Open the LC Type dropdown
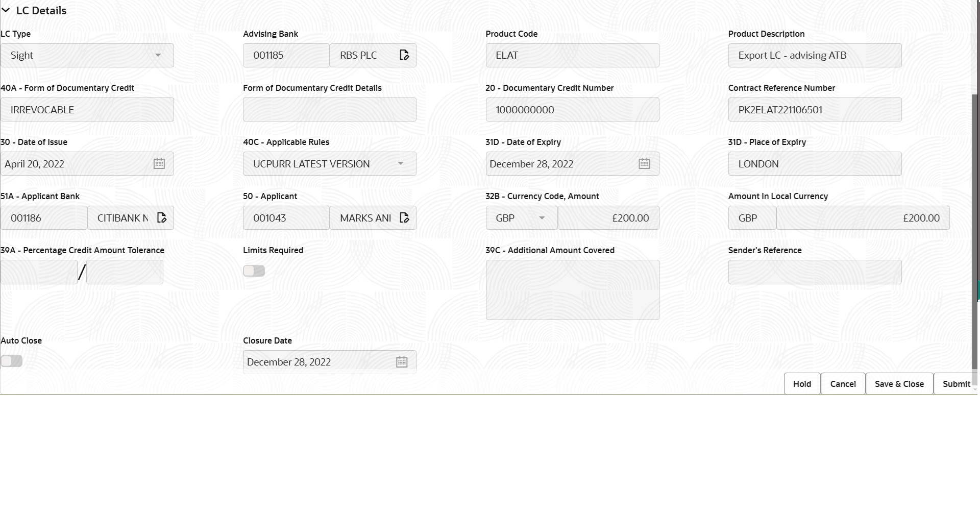Screen dimensions: 980x513 [x=159, y=55]
